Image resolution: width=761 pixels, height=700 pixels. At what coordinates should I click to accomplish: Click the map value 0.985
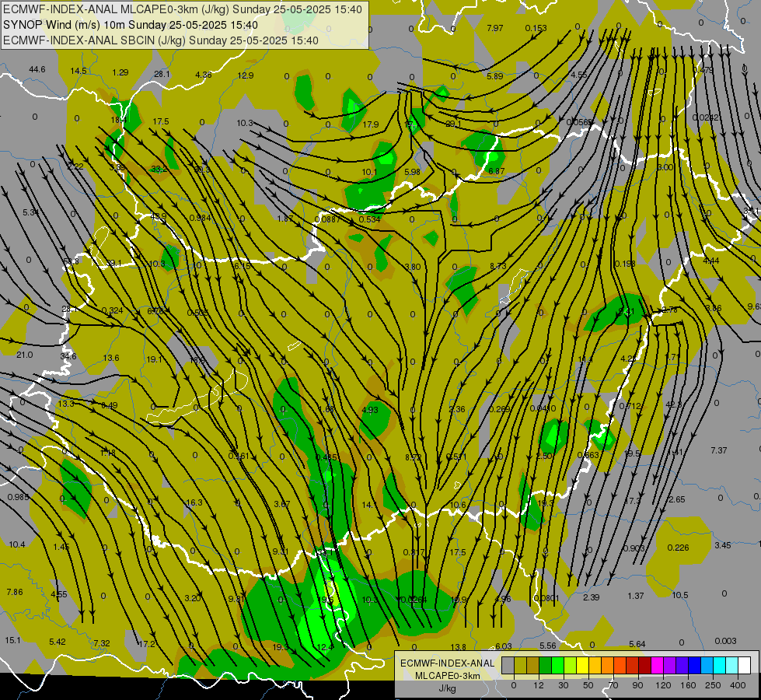[19, 498]
